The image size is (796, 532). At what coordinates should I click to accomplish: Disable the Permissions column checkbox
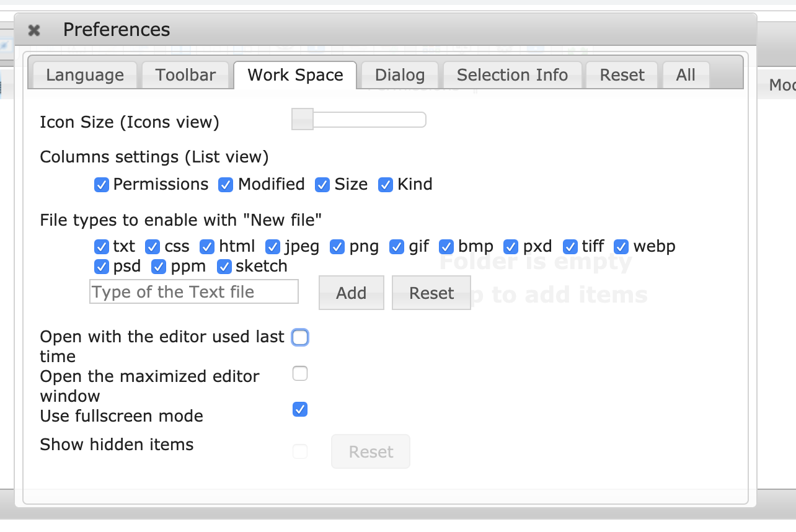point(101,184)
